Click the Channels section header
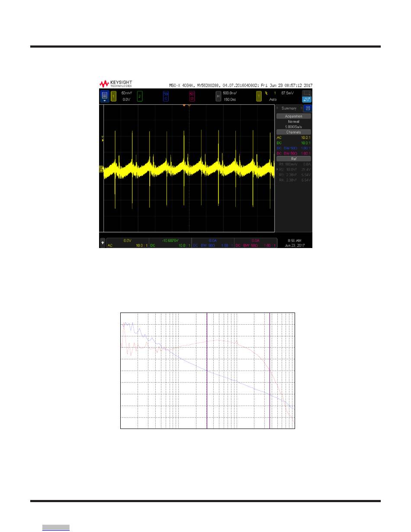 coord(293,132)
